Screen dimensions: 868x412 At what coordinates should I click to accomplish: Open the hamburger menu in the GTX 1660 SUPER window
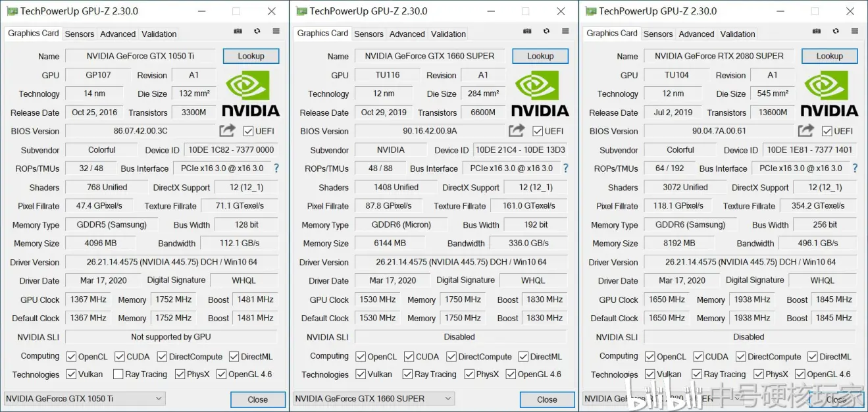[x=565, y=31]
